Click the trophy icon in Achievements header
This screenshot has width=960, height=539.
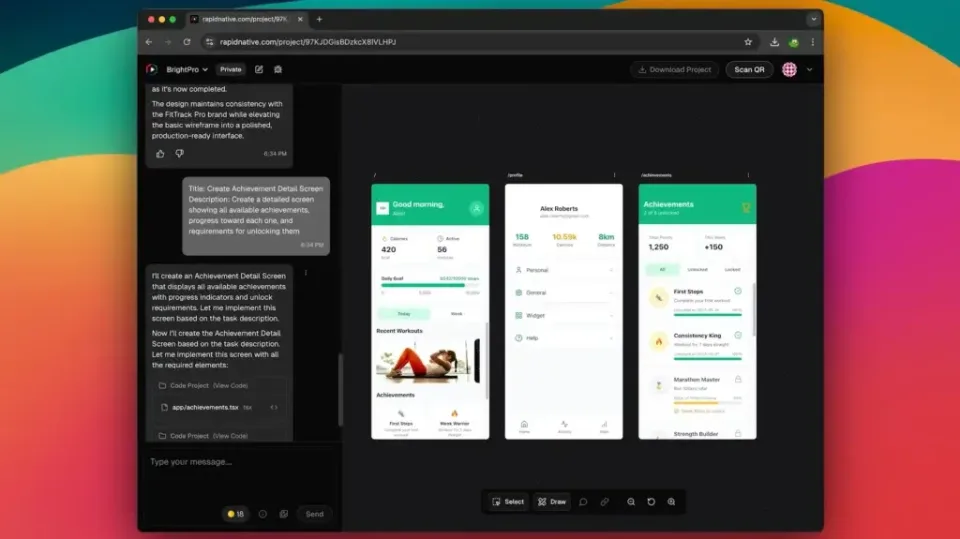746,208
